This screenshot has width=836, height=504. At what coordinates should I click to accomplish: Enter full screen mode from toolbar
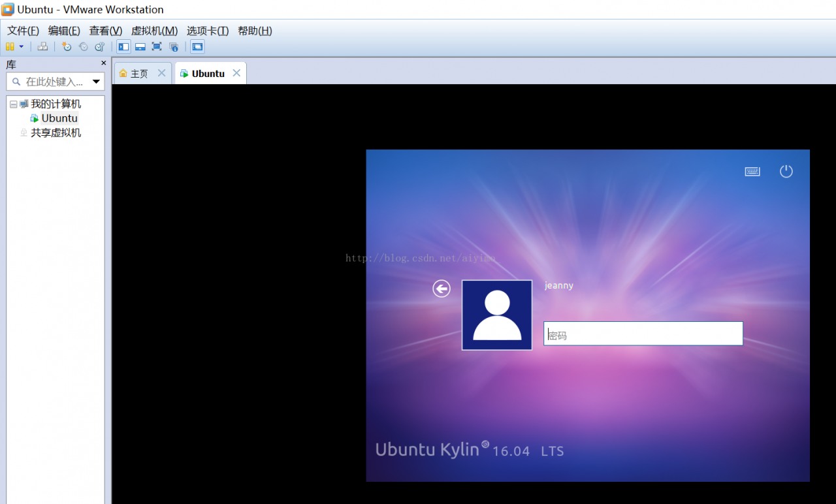[157, 46]
